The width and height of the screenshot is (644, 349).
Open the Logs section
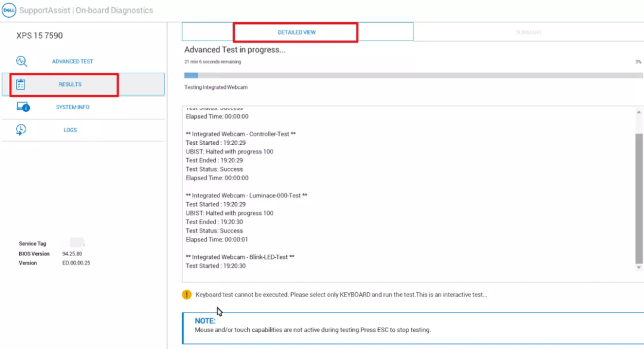click(x=83, y=130)
